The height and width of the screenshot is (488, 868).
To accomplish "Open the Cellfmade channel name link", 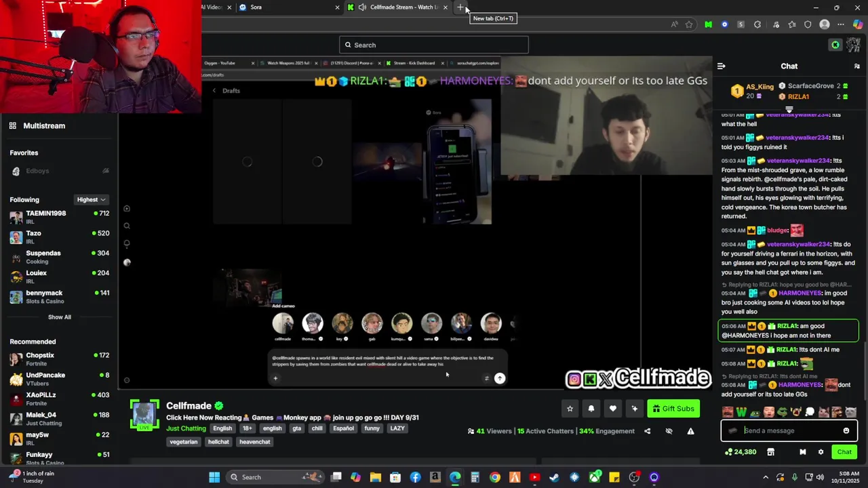I will (x=189, y=406).
